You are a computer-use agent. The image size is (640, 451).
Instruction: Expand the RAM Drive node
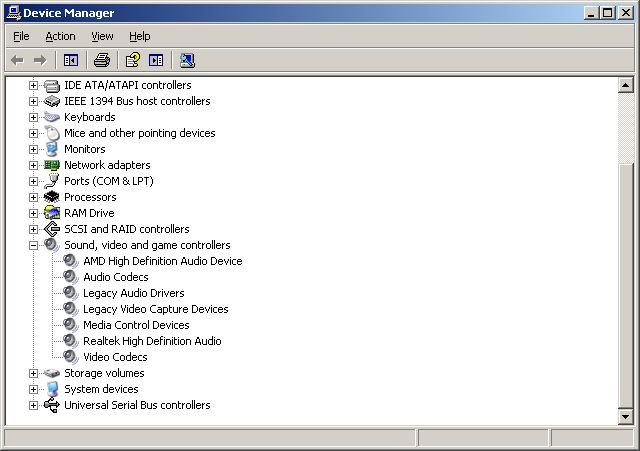[x=33, y=213]
